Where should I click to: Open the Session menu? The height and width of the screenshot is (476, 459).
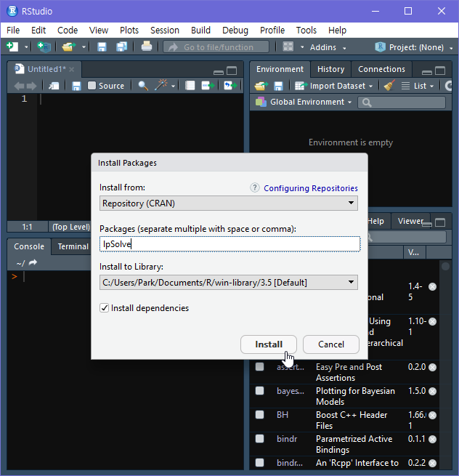165,31
